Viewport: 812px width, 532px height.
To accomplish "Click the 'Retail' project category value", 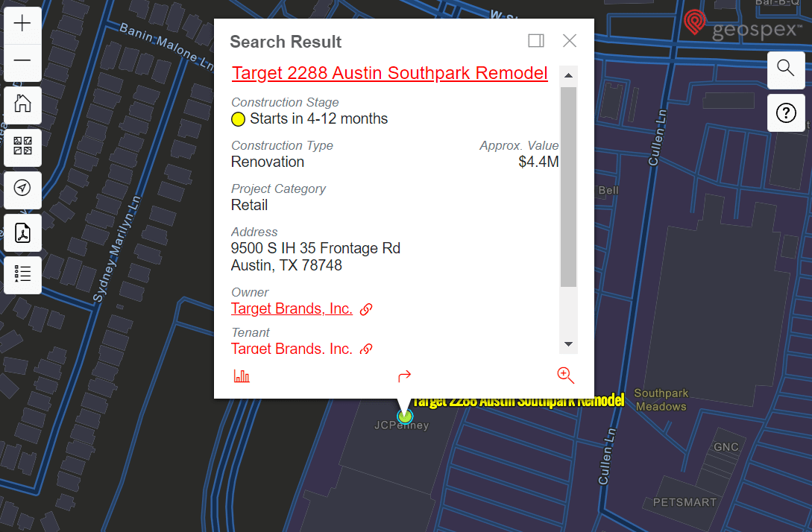I will pyautogui.click(x=249, y=205).
